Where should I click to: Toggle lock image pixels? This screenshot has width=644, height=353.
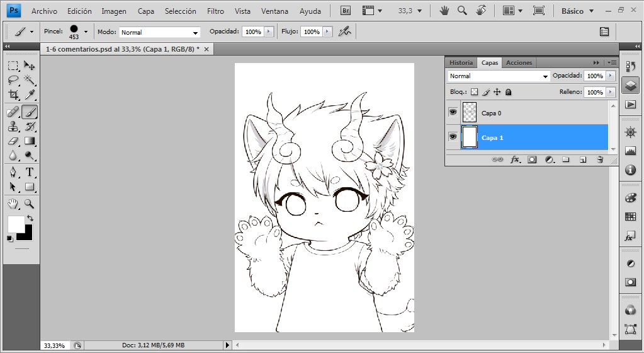click(486, 92)
